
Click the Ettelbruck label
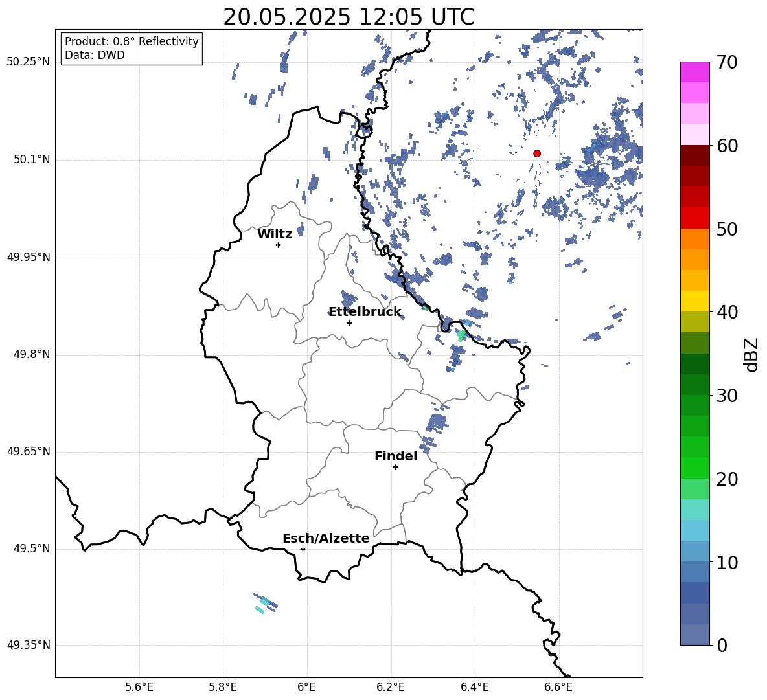click(x=365, y=312)
